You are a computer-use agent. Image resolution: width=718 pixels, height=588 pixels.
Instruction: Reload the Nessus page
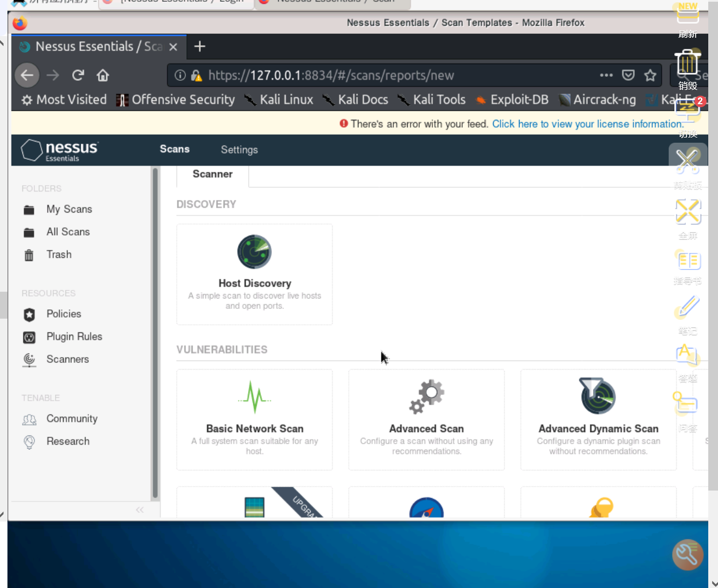[78, 75]
